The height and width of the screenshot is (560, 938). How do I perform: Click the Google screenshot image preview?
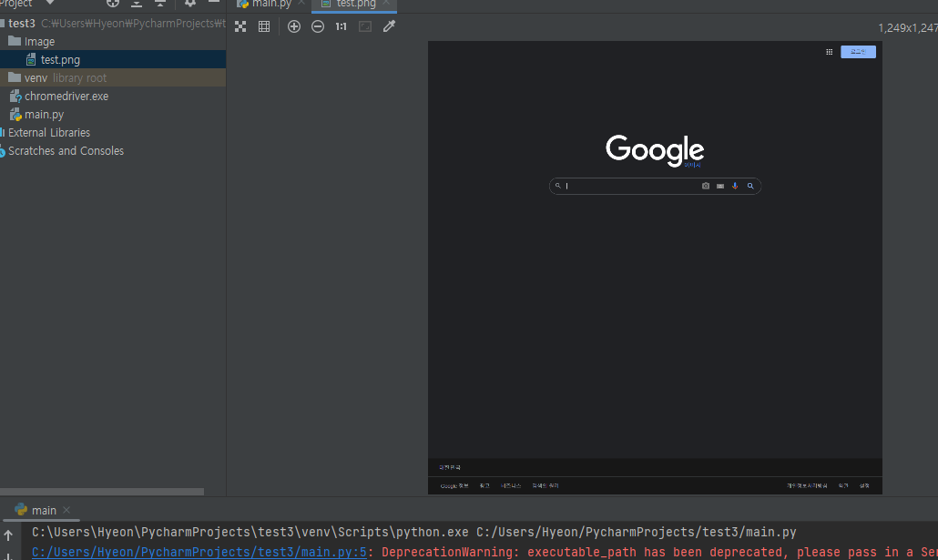(x=655, y=268)
